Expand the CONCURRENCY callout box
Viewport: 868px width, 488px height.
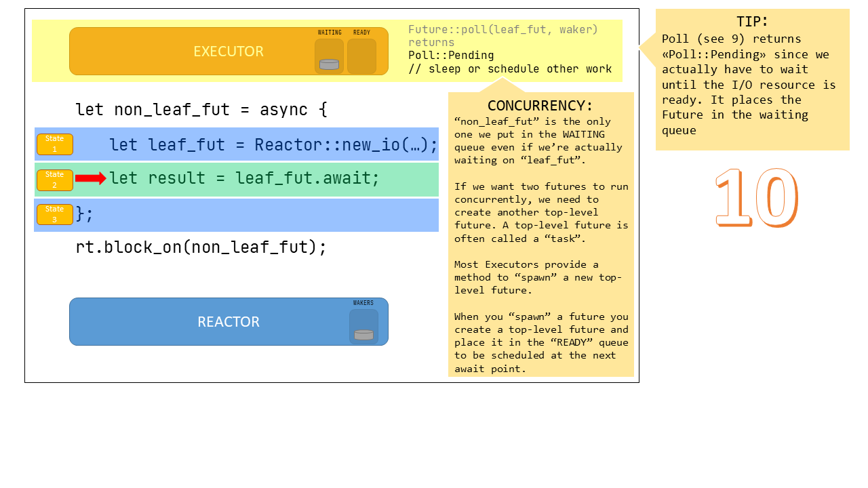(x=540, y=234)
